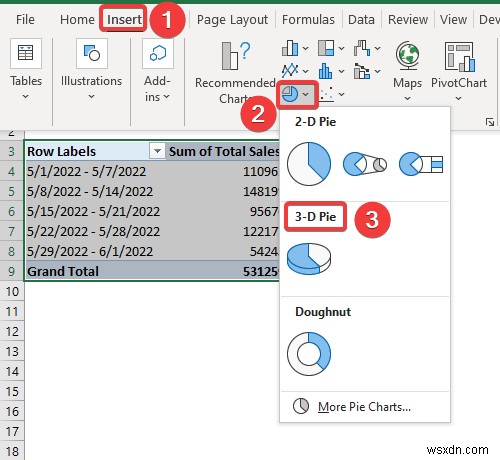The image size is (500, 460).
Task: Expand the statistic chart dropdown arrow
Action: [x=341, y=71]
